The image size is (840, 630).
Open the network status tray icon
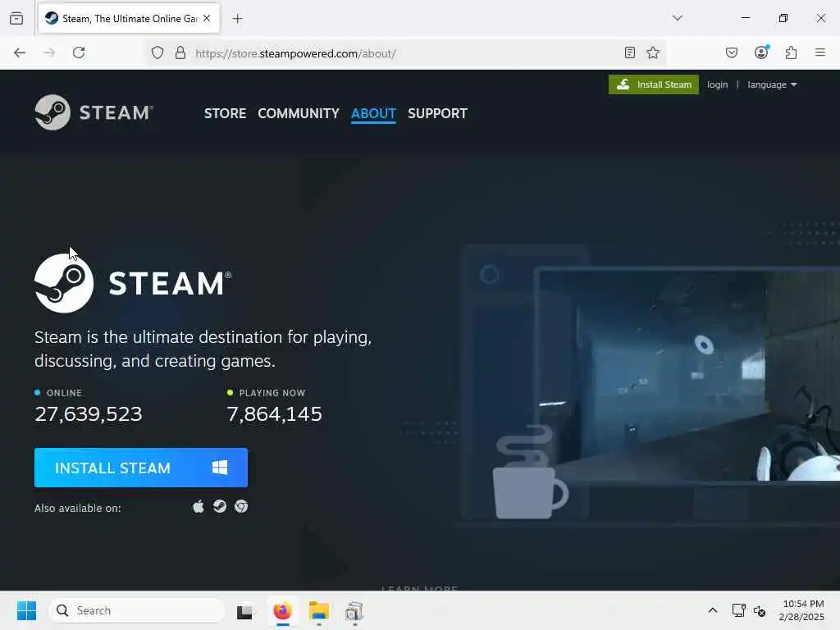point(738,610)
